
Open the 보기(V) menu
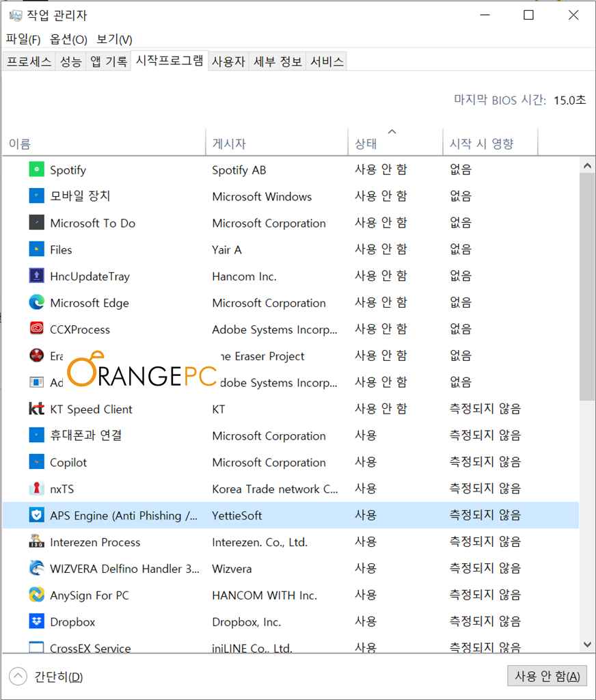pyautogui.click(x=114, y=39)
